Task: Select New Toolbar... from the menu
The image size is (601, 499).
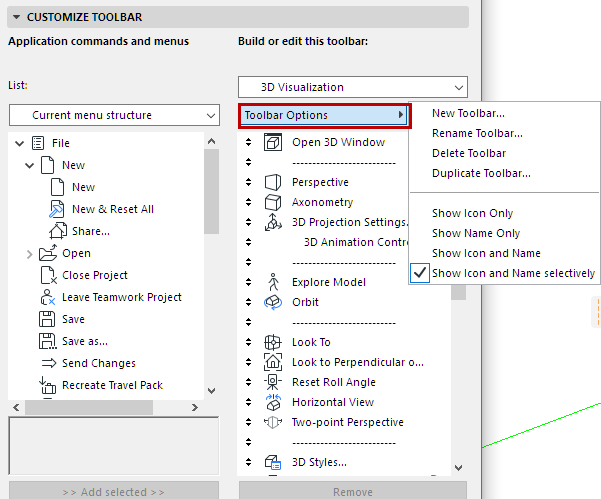Action: [x=468, y=113]
